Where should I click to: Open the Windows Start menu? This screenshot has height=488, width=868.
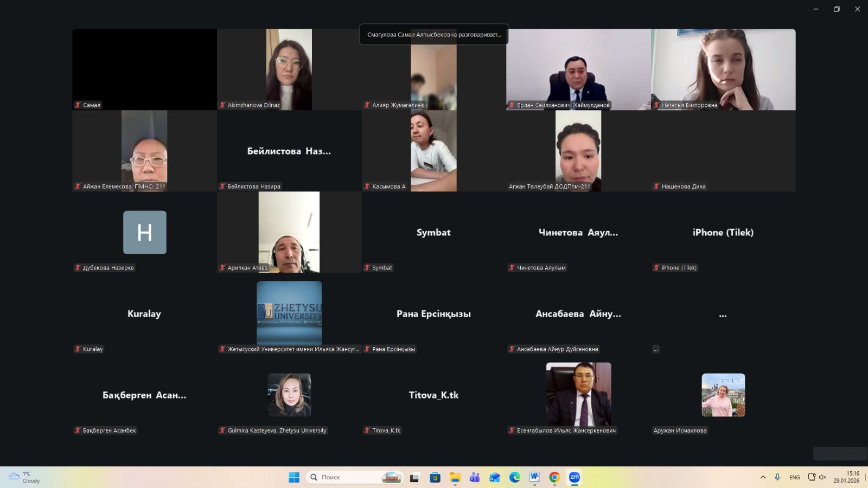coord(294,477)
